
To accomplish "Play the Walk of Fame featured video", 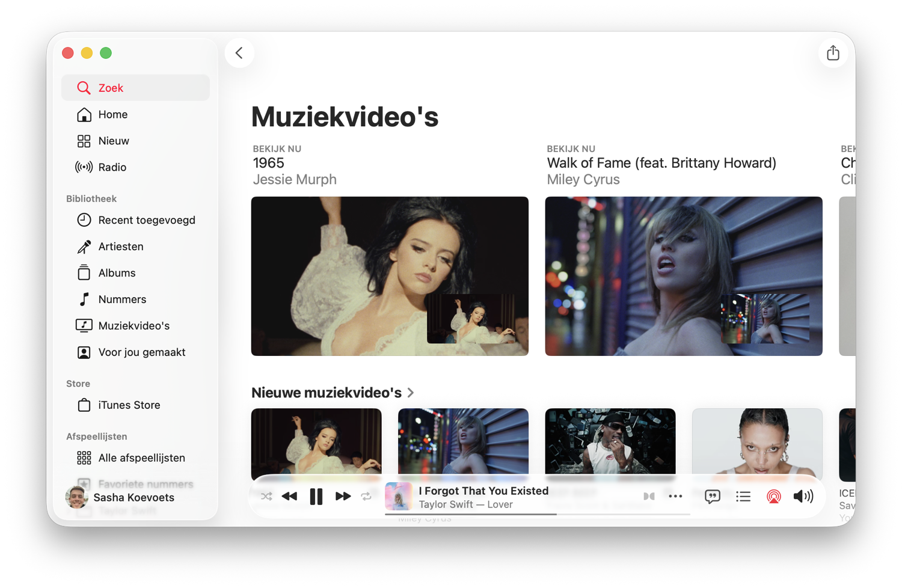I will pyautogui.click(x=684, y=276).
